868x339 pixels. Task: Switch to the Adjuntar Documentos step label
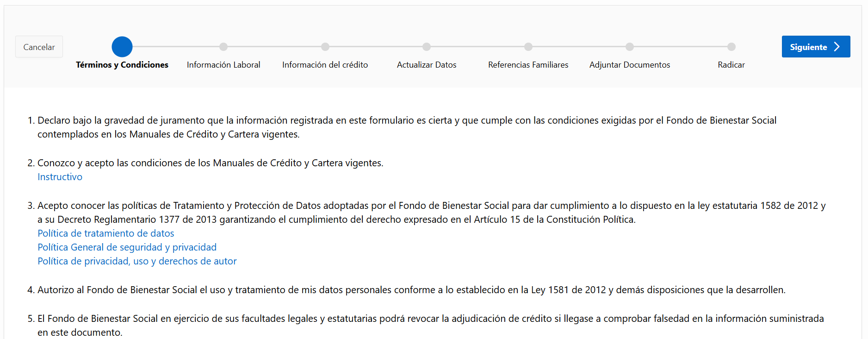(630, 65)
